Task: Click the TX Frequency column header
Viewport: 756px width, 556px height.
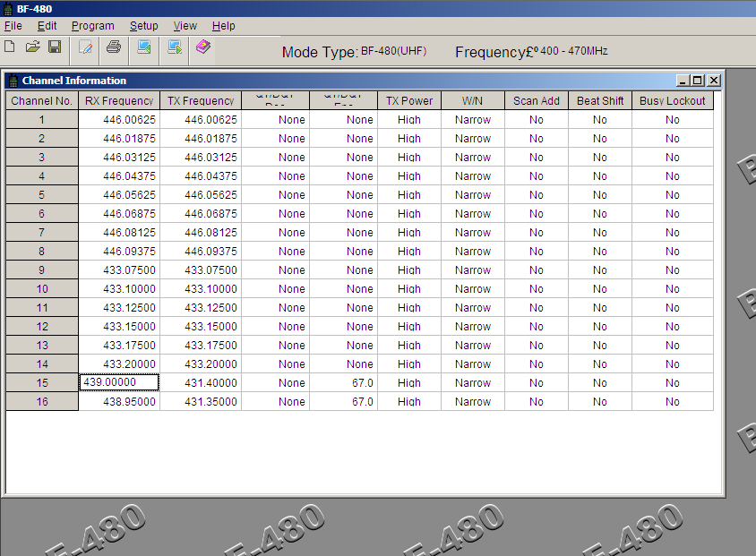Action: pyautogui.click(x=201, y=100)
